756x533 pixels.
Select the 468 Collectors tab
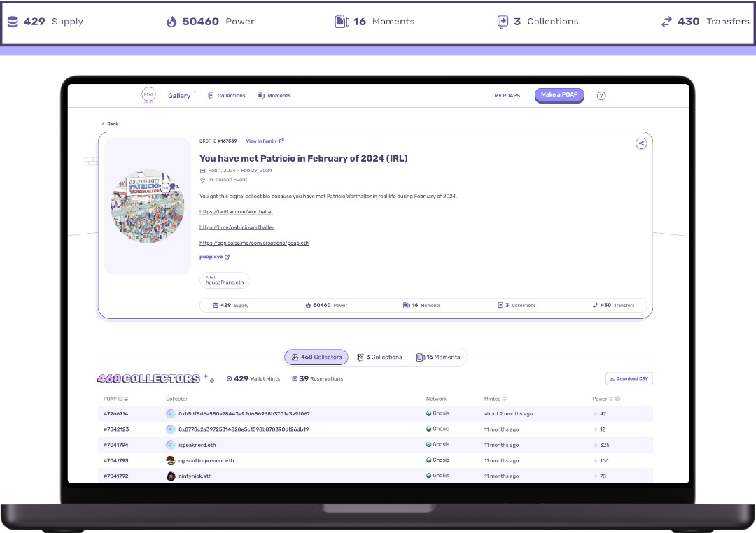pos(316,357)
